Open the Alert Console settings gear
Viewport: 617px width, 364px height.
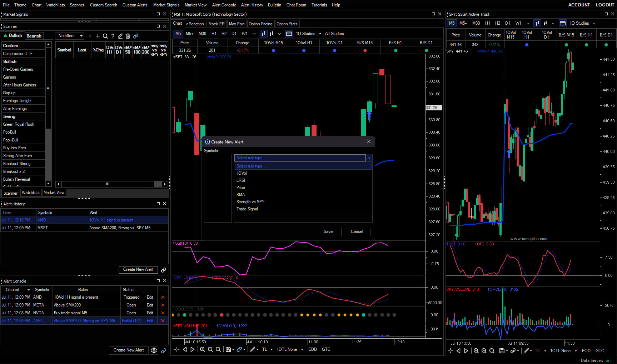[x=154, y=350]
